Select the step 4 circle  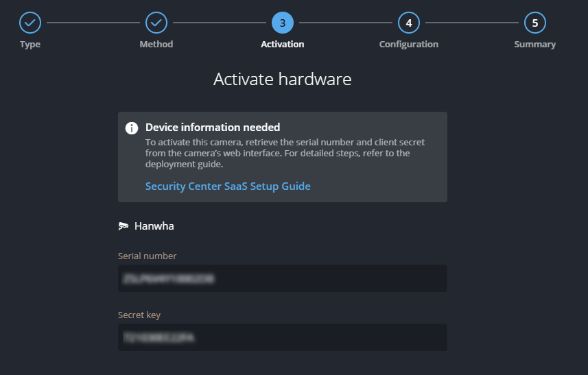(x=409, y=23)
